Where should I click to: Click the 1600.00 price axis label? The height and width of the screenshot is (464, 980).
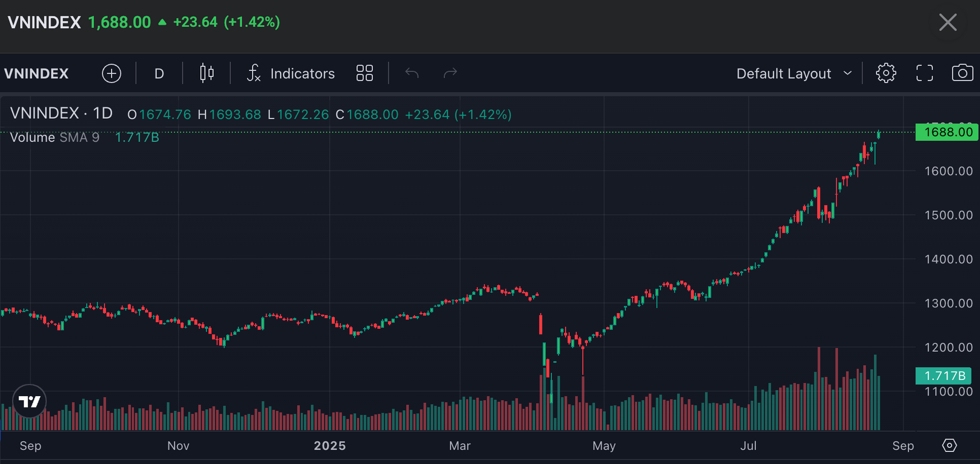click(x=948, y=171)
